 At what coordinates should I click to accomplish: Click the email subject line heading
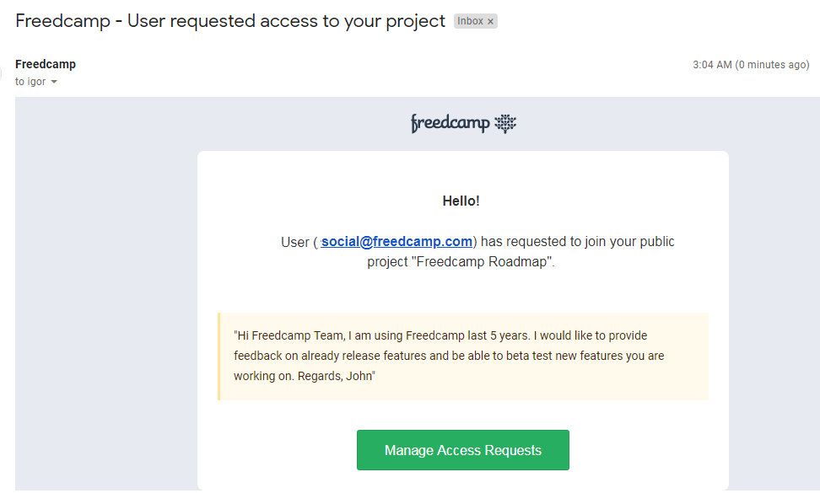(x=230, y=21)
